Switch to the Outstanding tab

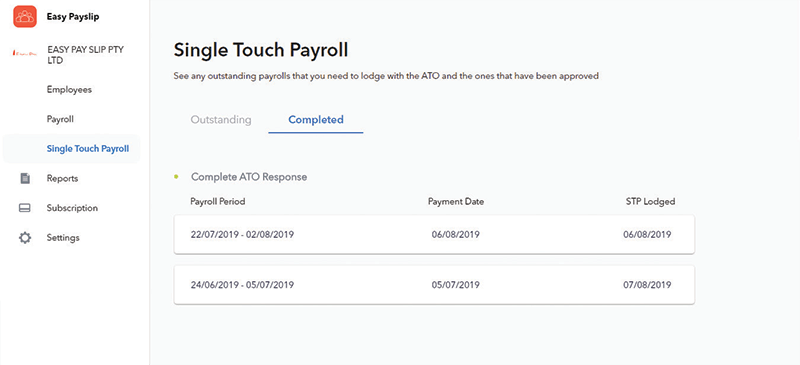(x=221, y=120)
